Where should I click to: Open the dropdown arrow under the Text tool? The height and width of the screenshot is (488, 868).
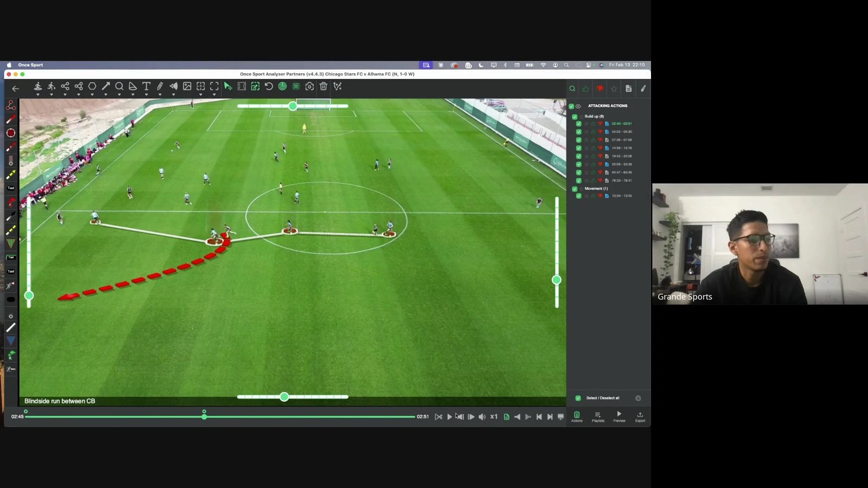[x=146, y=94]
